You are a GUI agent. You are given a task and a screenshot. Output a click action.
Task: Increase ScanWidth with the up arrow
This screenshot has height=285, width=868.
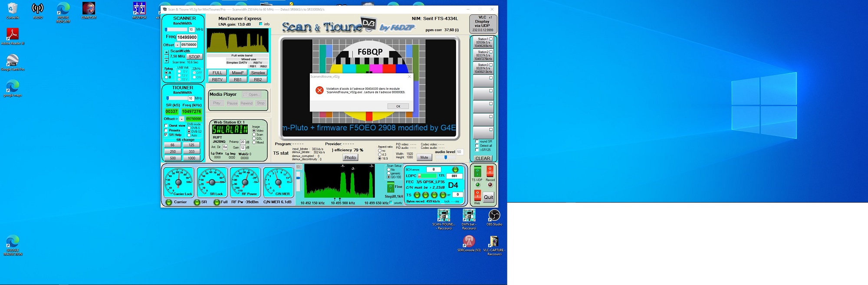click(166, 52)
